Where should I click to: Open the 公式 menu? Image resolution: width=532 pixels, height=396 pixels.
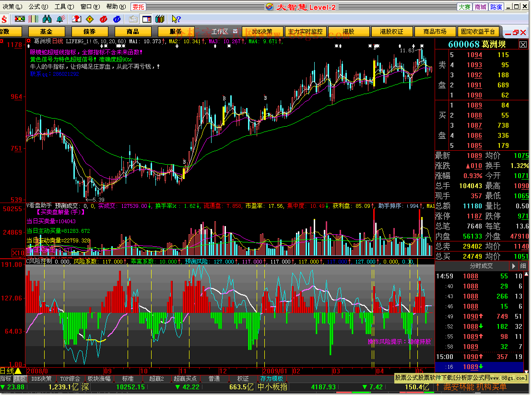point(38,6)
